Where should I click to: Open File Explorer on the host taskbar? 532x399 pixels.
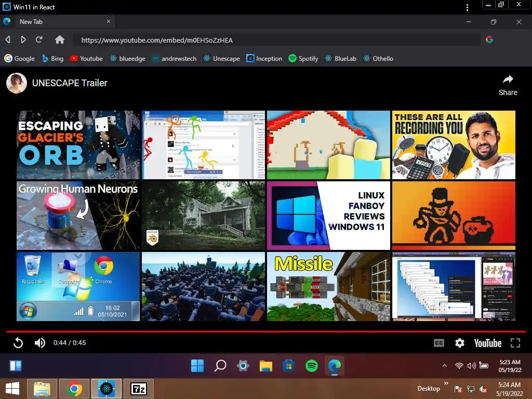(x=42, y=389)
